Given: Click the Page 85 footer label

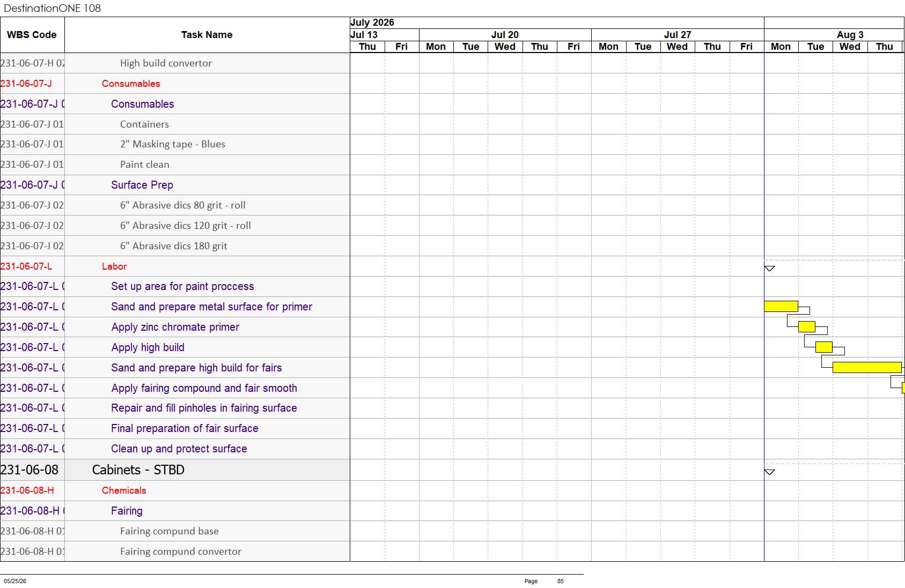Looking at the screenshot, I should 544,581.
